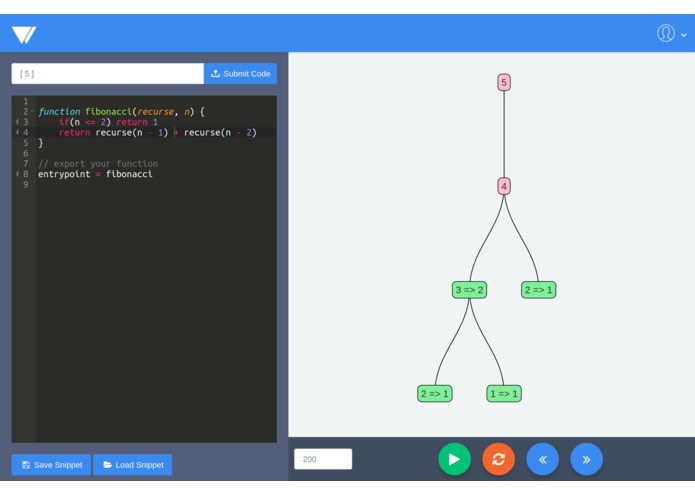Screen dimensions: 695x494
Task: Step backward with the double-left arrow button
Action: [543, 459]
